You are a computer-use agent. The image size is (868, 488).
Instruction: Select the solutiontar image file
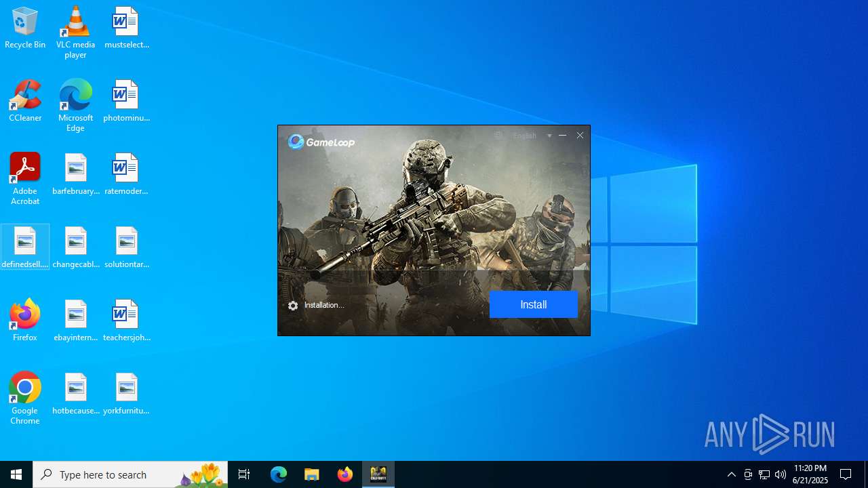coord(126,248)
